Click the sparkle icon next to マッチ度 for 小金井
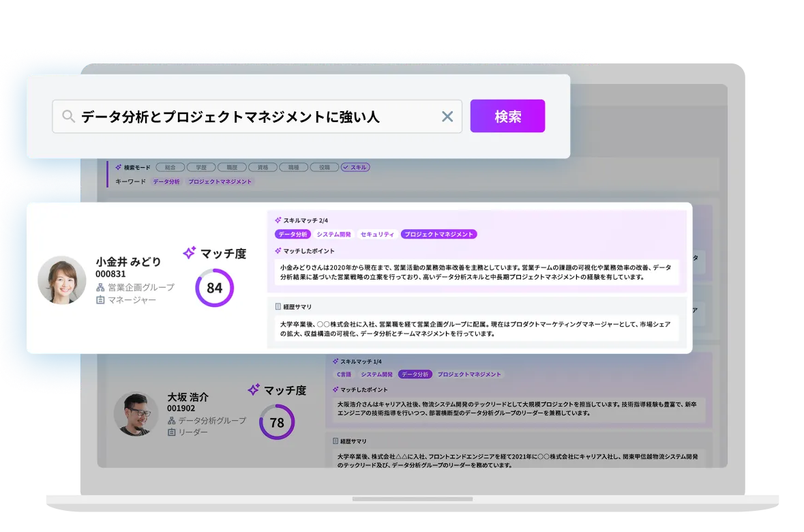Image resolution: width=804 pixels, height=532 pixels. click(190, 253)
